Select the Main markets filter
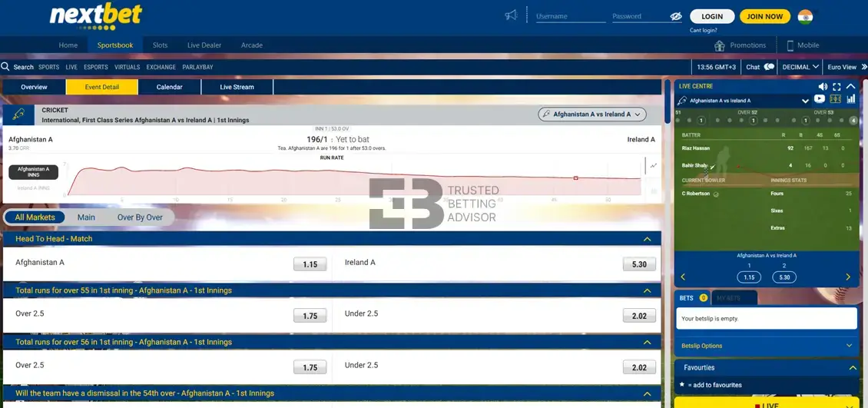The height and width of the screenshot is (408, 868). pyautogui.click(x=86, y=217)
